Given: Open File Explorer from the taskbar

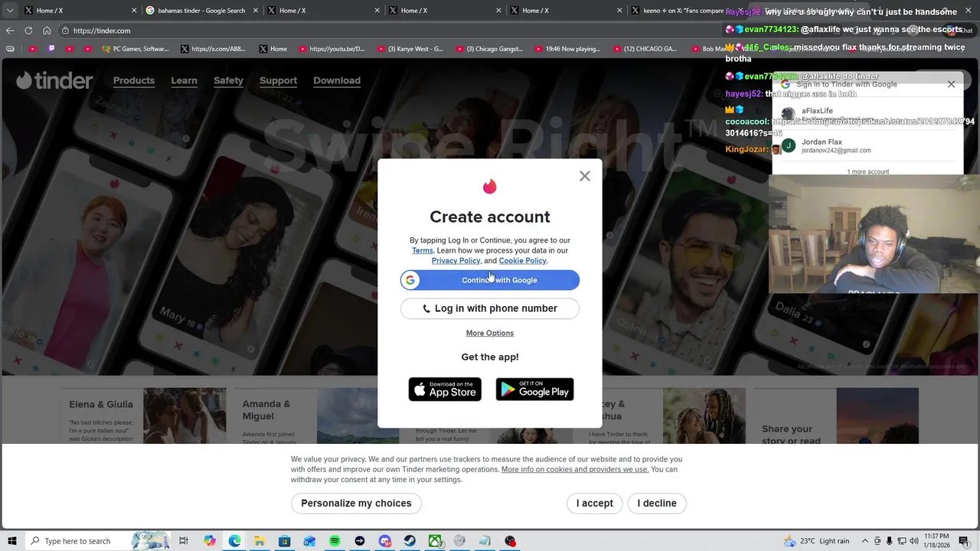Looking at the screenshot, I should click(260, 541).
